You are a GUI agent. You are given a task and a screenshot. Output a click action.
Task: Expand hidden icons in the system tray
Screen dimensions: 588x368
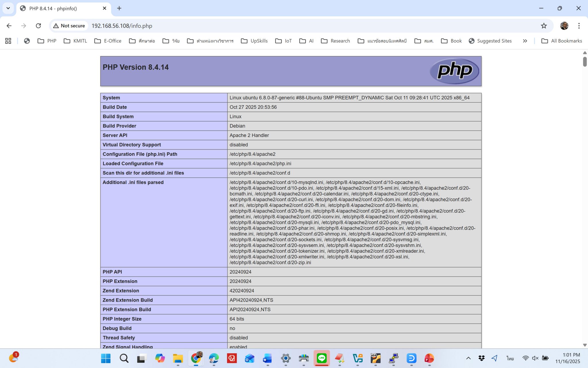click(x=468, y=358)
